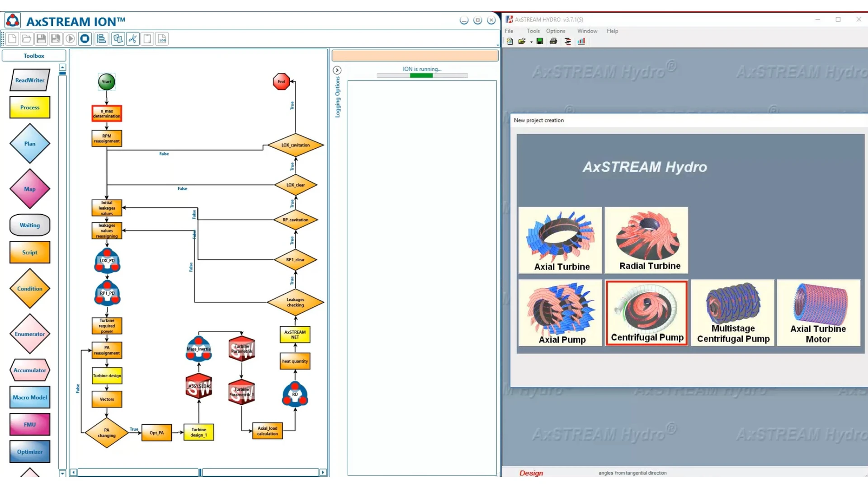This screenshot has height=488, width=868.
Task: Open the LOG file icon in ION toolbar
Action: pyautogui.click(x=162, y=39)
